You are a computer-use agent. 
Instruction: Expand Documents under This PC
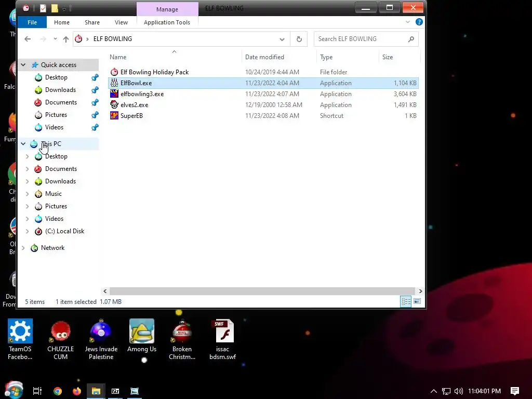tap(28, 169)
